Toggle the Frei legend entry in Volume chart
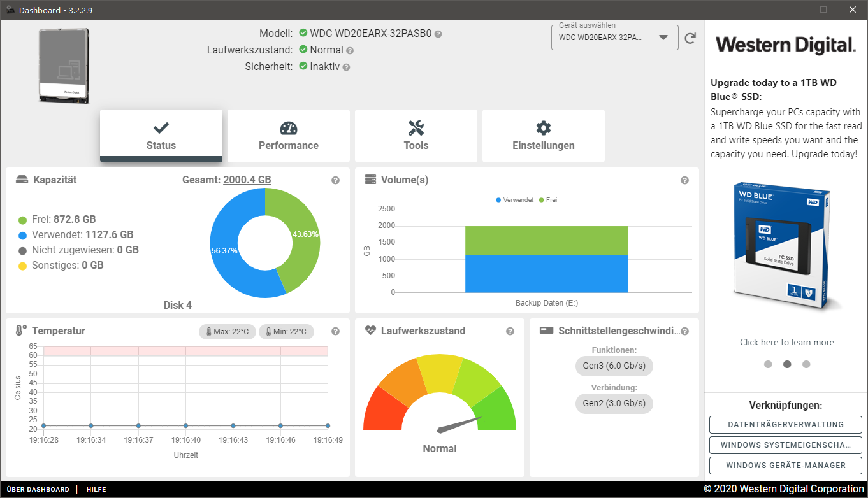Viewport: 868px width, 498px height. (x=549, y=200)
